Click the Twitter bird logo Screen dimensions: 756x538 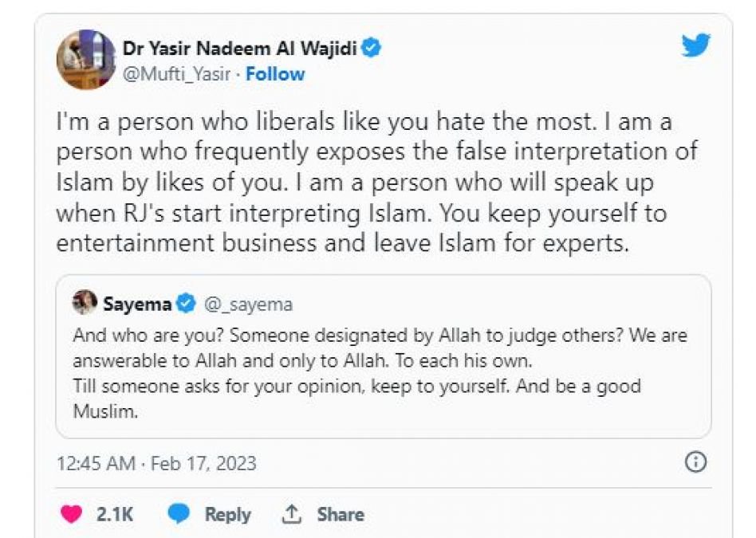695,45
